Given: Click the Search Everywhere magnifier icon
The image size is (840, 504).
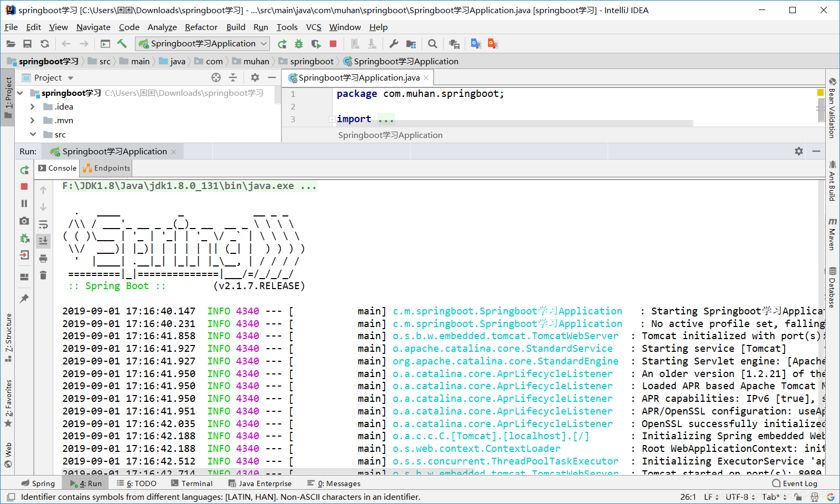Looking at the screenshot, I should tap(433, 44).
